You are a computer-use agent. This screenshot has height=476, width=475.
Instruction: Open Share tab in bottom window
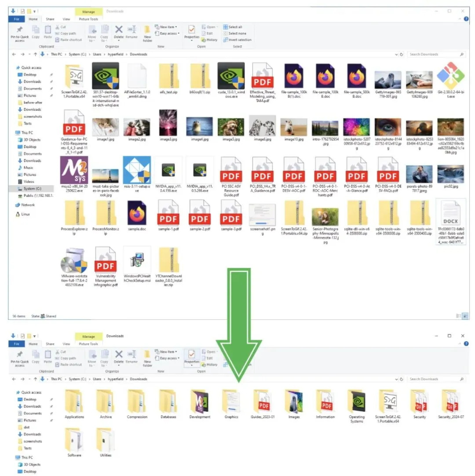pyautogui.click(x=50, y=344)
